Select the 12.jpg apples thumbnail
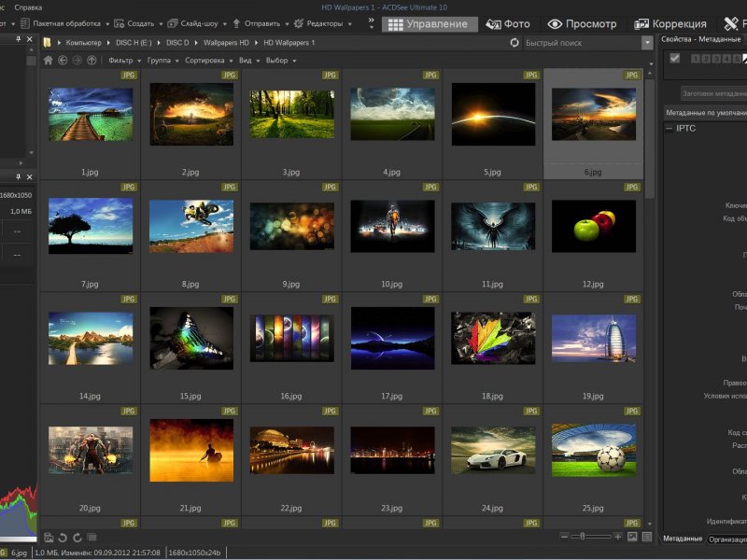747x560 pixels. click(x=594, y=226)
